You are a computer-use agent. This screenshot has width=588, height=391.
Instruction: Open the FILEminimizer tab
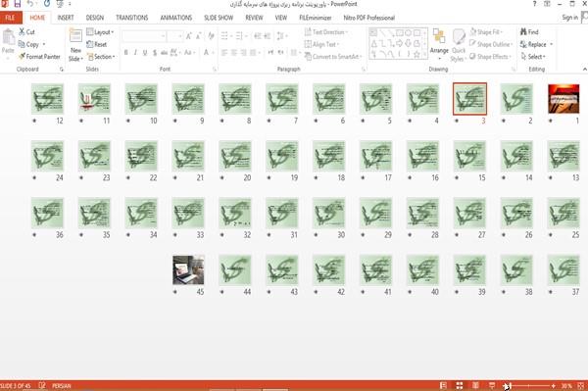tap(316, 18)
